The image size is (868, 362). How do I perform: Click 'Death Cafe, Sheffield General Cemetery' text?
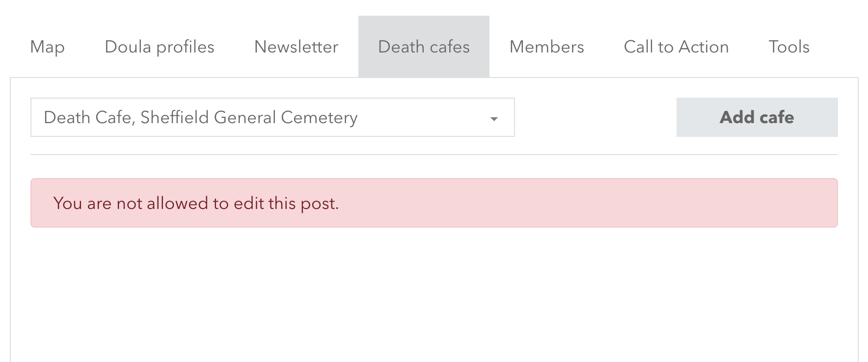click(x=200, y=118)
